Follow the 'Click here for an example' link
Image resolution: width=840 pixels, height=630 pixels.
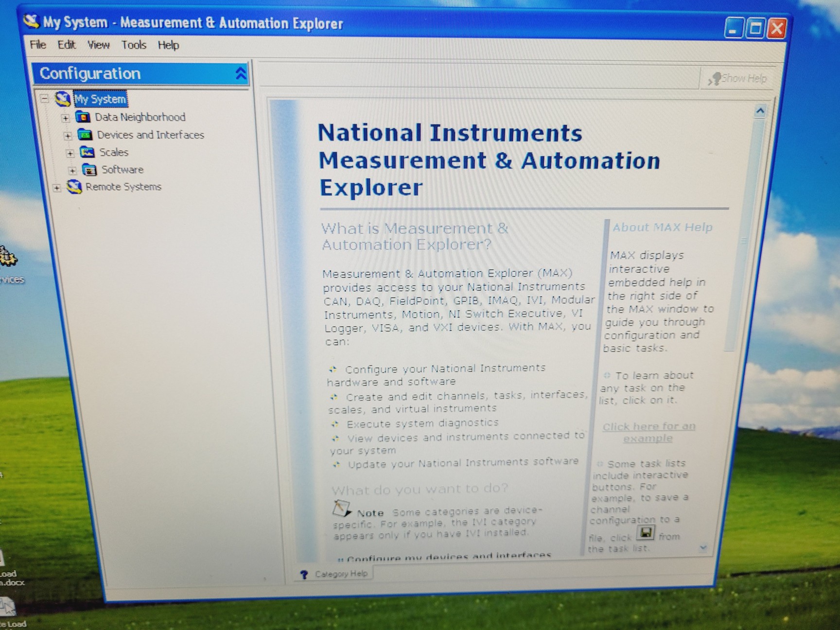pyautogui.click(x=649, y=432)
